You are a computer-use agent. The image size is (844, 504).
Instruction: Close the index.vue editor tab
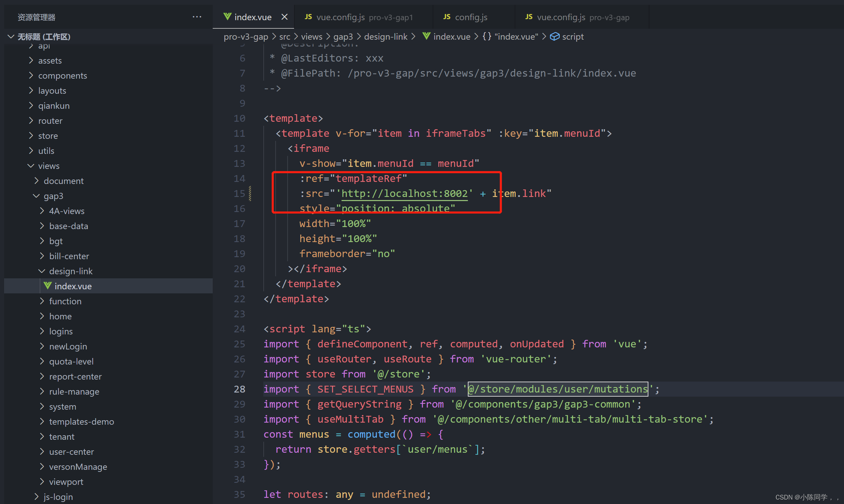284,17
